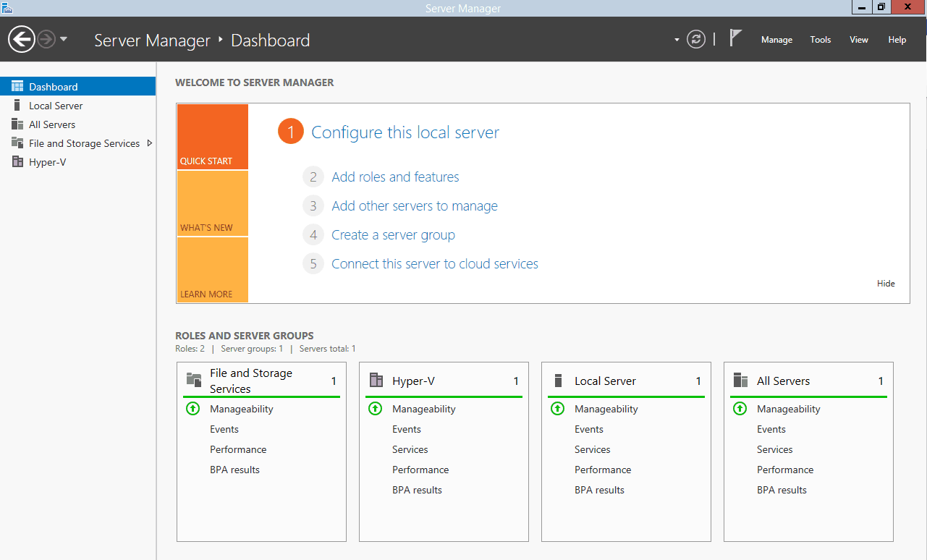Click the Back navigation arrow
The width and height of the screenshot is (927, 560).
tap(22, 39)
